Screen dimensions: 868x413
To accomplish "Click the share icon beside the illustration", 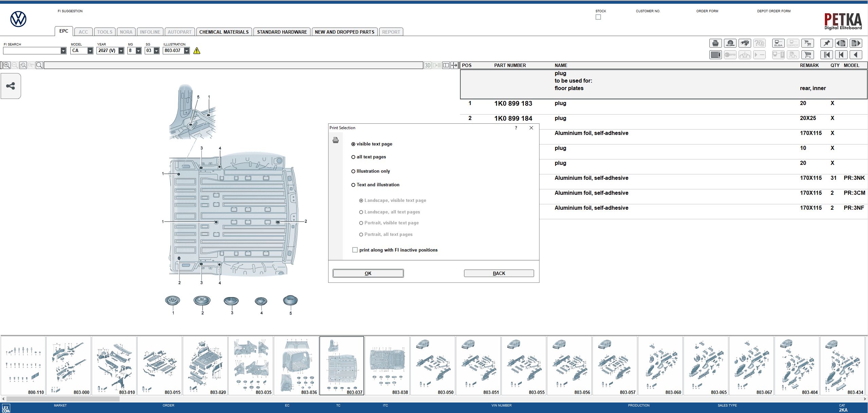I will (x=11, y=86).
